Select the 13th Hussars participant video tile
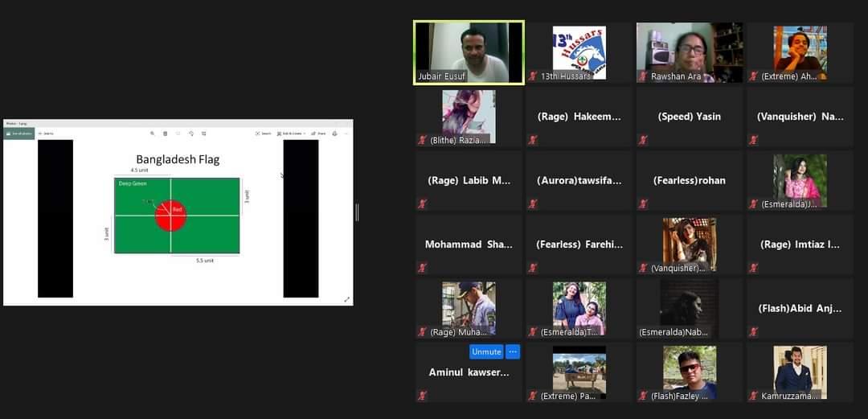868x419 pixels. pos(579,52)
